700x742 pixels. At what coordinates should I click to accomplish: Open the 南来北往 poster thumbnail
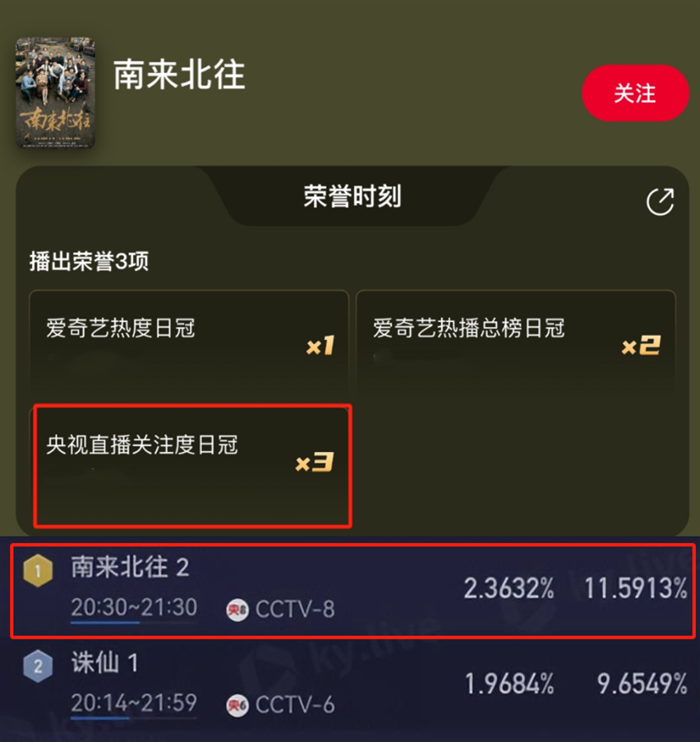coord(55,93)
